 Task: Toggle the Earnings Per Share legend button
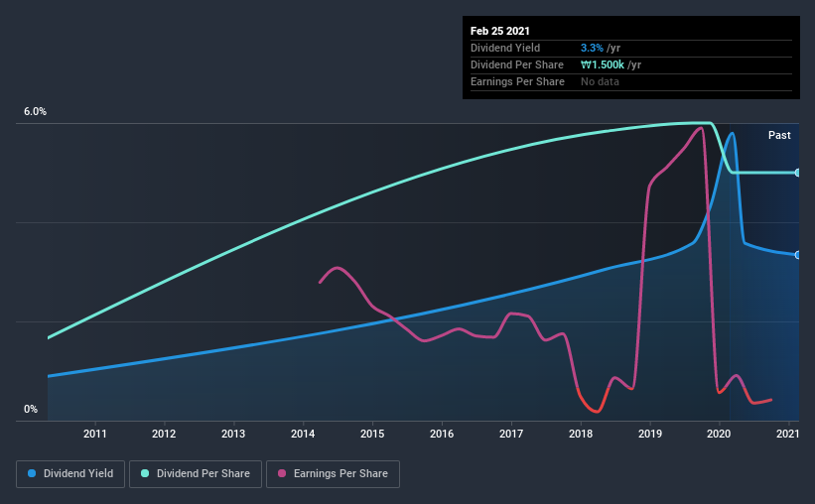pos(333,474)
